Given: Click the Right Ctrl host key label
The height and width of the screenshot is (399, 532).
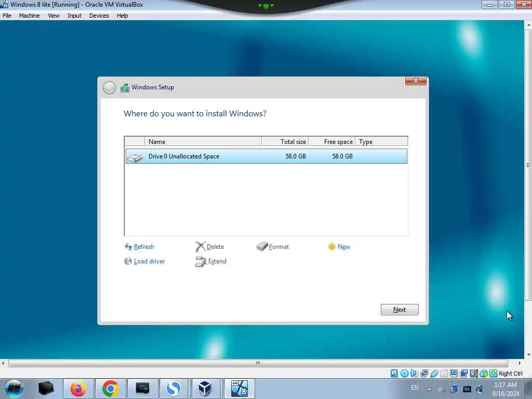Looking at the screenshot, I should click(510, 374).
